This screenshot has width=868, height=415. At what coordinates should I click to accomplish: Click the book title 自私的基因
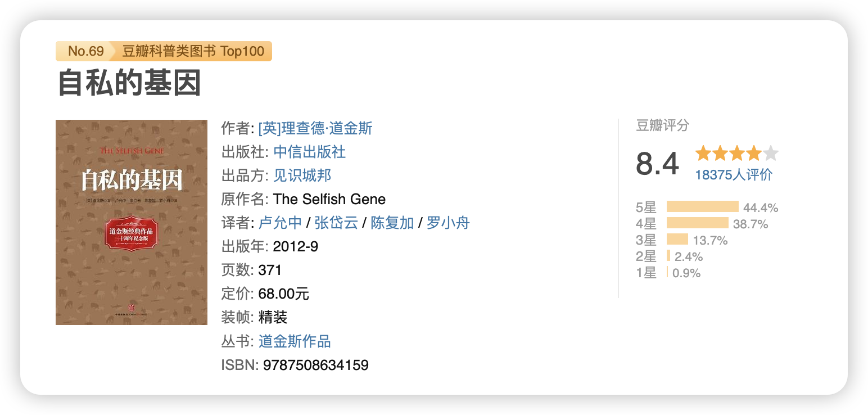[129, 83]
